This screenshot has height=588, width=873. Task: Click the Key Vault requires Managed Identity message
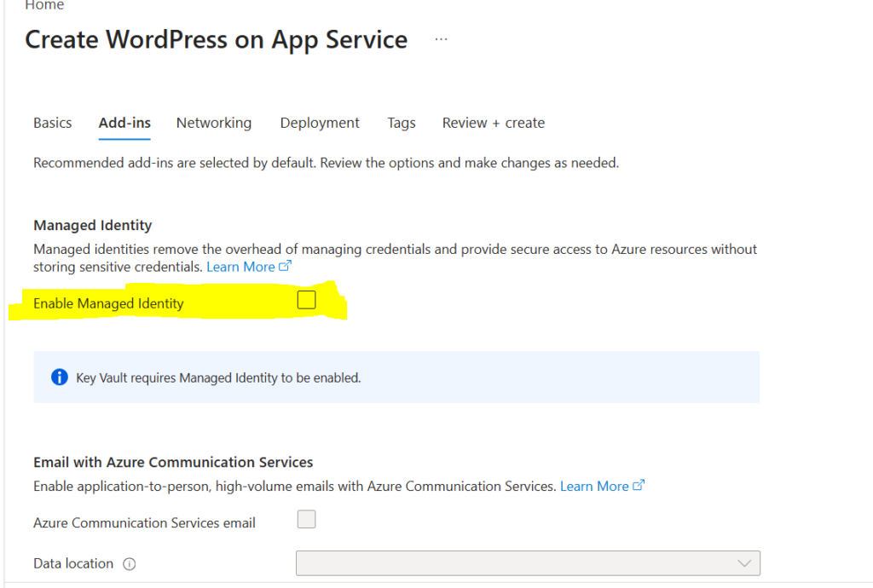click(x=218, y=378)
